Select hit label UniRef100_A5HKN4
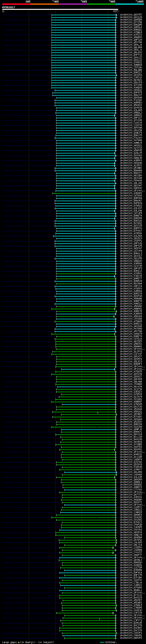Image resolution: width=146 pixels, height=644 pixels. [131, 299]
